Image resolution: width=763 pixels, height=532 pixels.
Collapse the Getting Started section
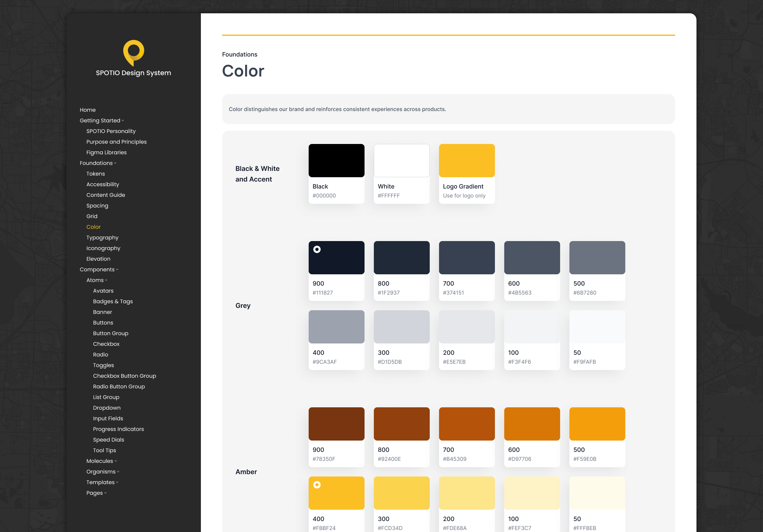[x=102, y=120]
